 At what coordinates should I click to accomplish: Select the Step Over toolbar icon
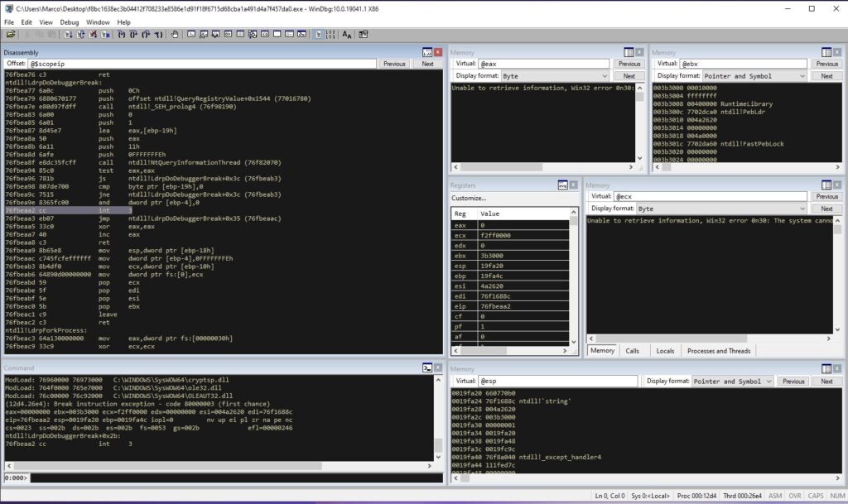[132, 34]
